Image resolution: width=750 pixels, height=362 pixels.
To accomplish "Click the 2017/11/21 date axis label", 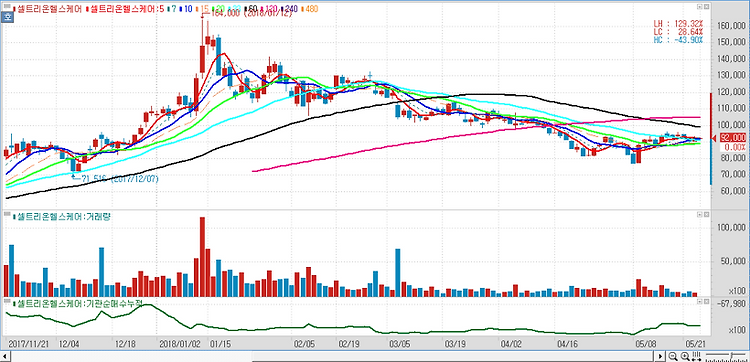I will (29, 344).
